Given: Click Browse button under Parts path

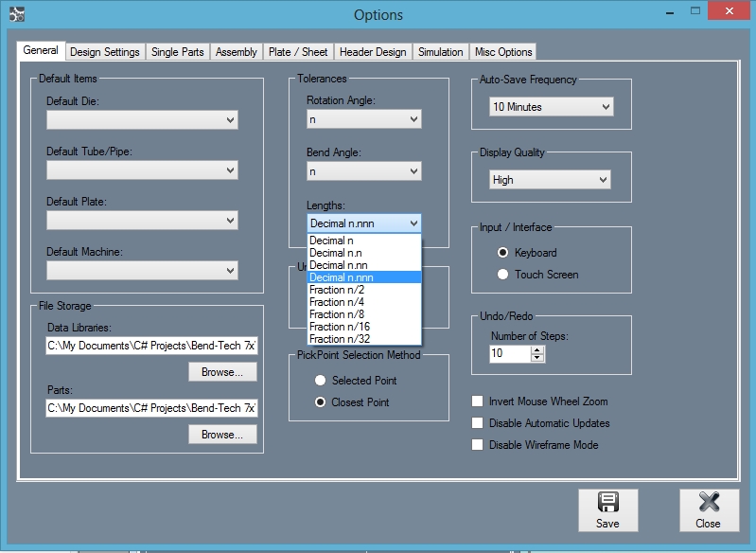Looking at the screenshot, I should (222, 435).
